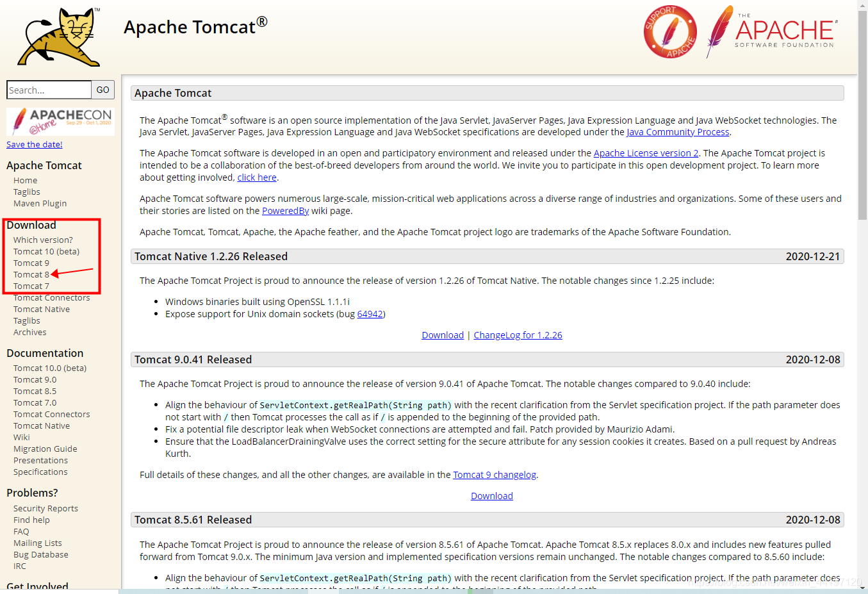Open the Apache License version 2 link
The width and height of the screenshot is (868, 594).
tap(646, 153)
